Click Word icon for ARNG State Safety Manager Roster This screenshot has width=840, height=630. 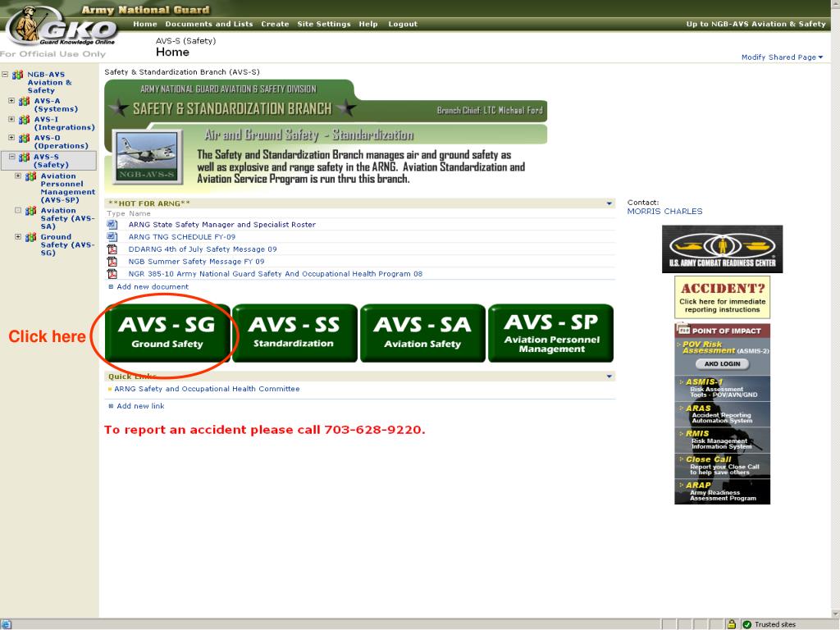click(112, 225)
